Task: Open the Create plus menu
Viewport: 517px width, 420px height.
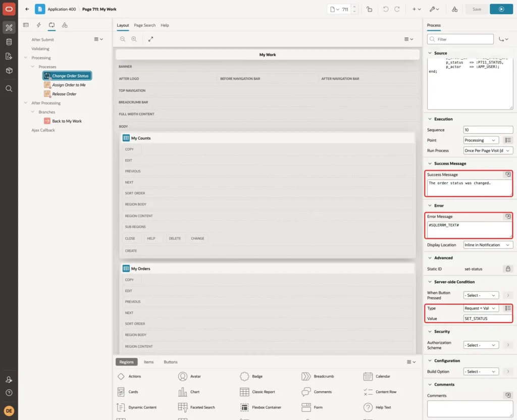Action: pos(417,9)
